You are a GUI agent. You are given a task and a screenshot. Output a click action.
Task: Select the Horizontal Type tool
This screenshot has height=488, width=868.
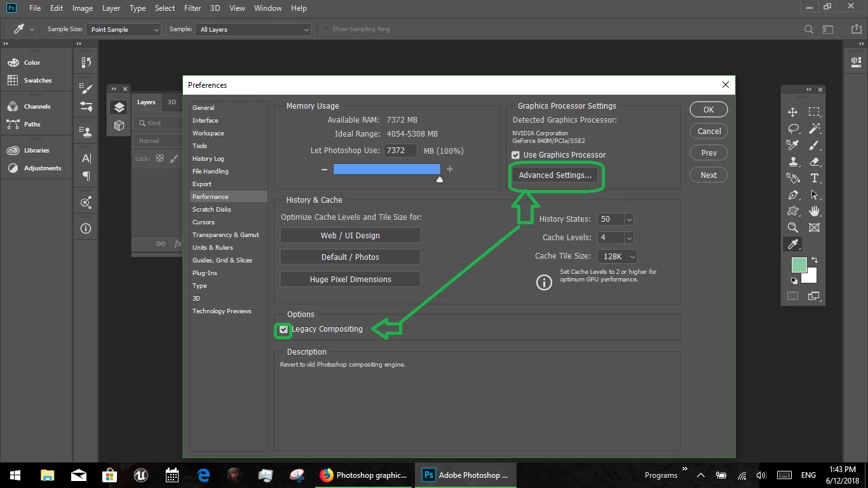coord(814,178)
